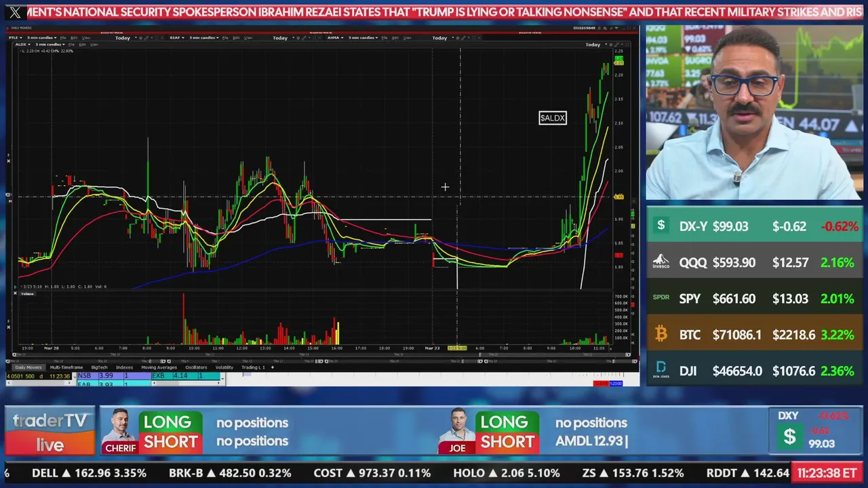Click the HOLO 2.06 ticker item
The width and height of the screenshot is (868, 488).
click(507, 473)
